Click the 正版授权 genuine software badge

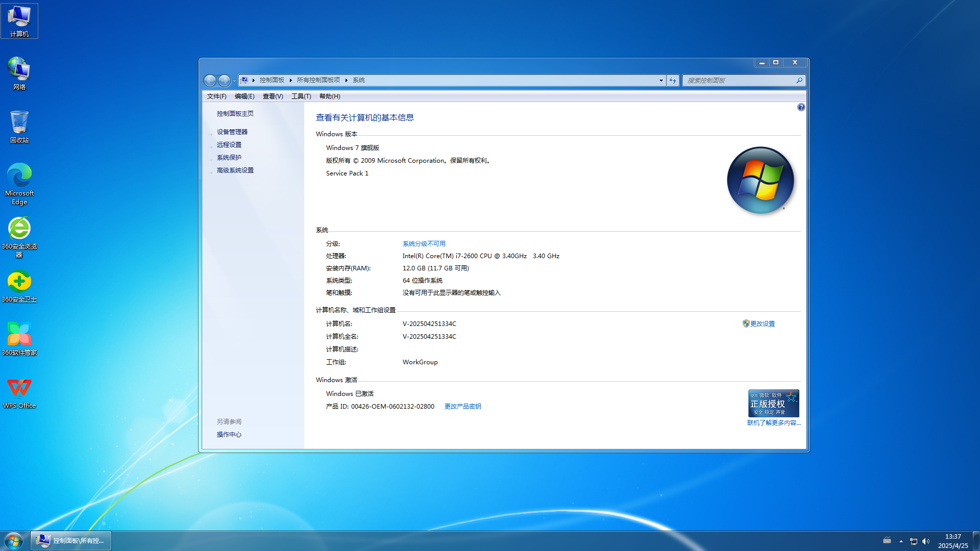[x=773, y=403]
